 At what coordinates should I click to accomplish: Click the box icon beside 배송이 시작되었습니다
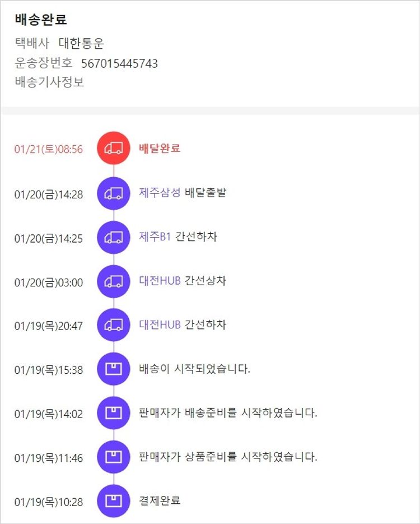[x=114, y=369]
